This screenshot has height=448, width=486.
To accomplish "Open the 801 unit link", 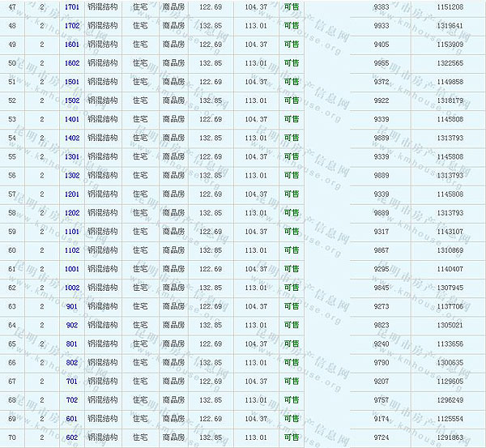I will [x=72, y=343].
